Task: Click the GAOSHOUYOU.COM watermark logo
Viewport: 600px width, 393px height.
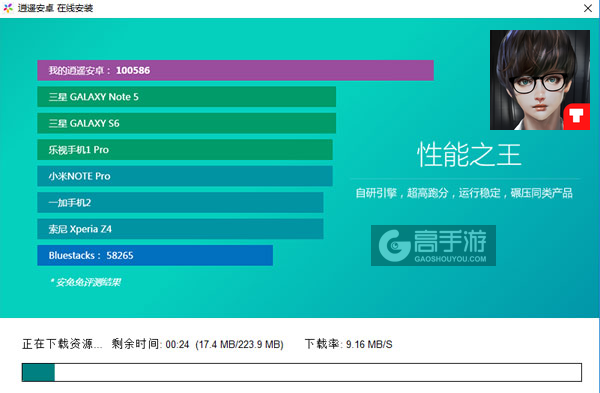Action: (x=433, y=245)
